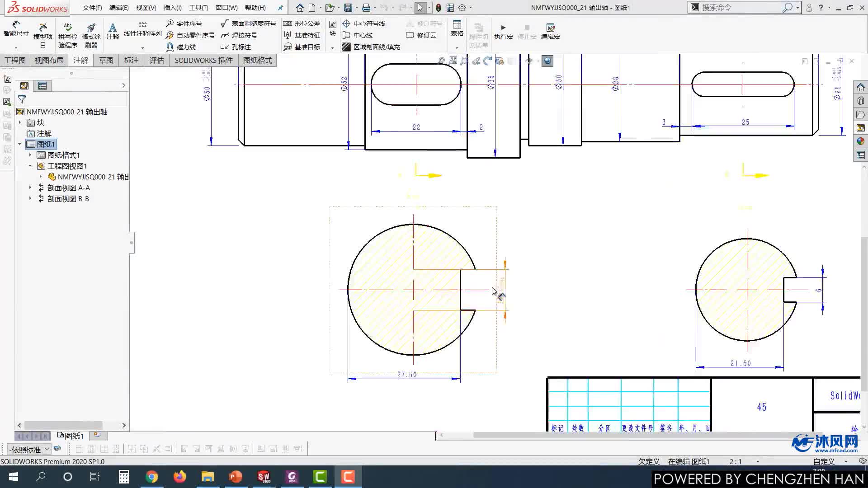Open the 窗口(W) menu
The width and height of the screenshot is (868, 488).
pos(226,8)
